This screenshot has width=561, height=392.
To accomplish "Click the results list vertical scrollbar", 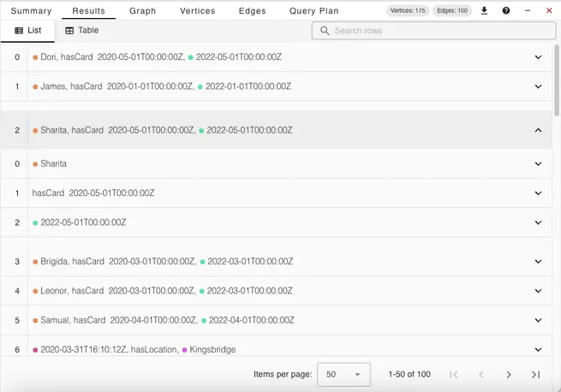I will pos(557,80).
